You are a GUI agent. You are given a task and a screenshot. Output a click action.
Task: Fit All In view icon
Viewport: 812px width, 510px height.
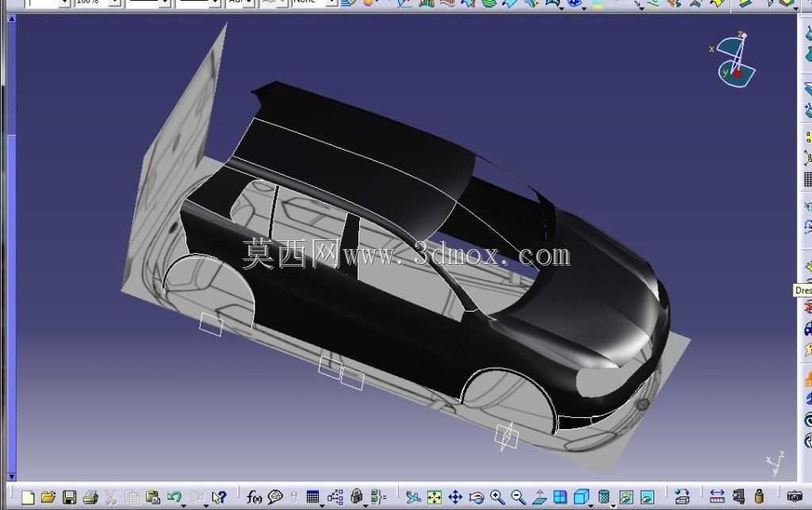point(434,497)
